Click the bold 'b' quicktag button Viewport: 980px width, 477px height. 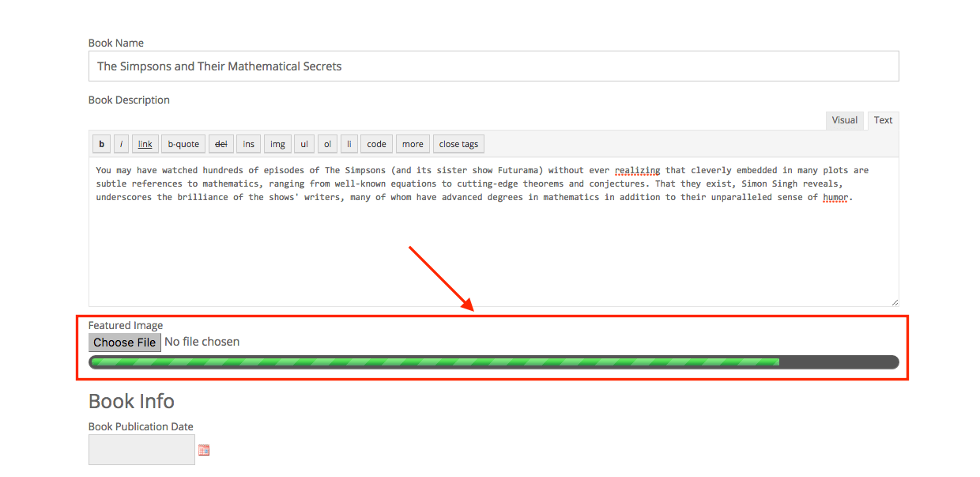(101, 144)
